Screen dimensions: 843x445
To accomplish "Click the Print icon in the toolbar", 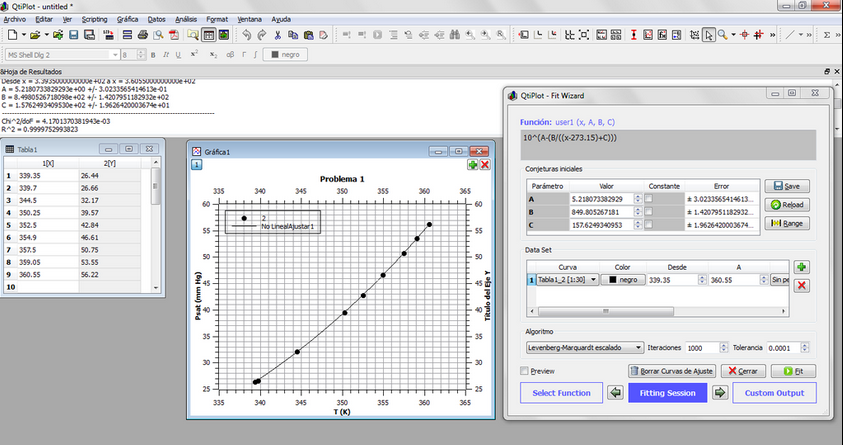I will coord(142,35).
